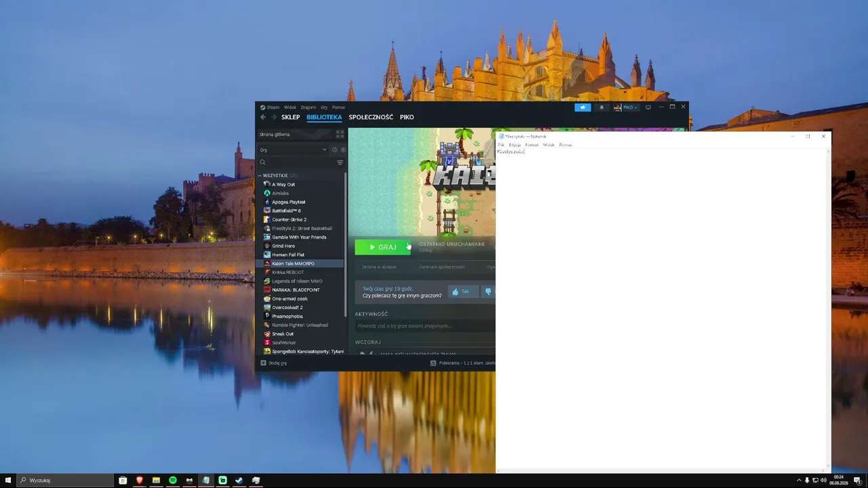This screenshot has height=488, width=868.
Task: Open the SPOŁECZNOŚĆ tab
Action: (371, 117)
